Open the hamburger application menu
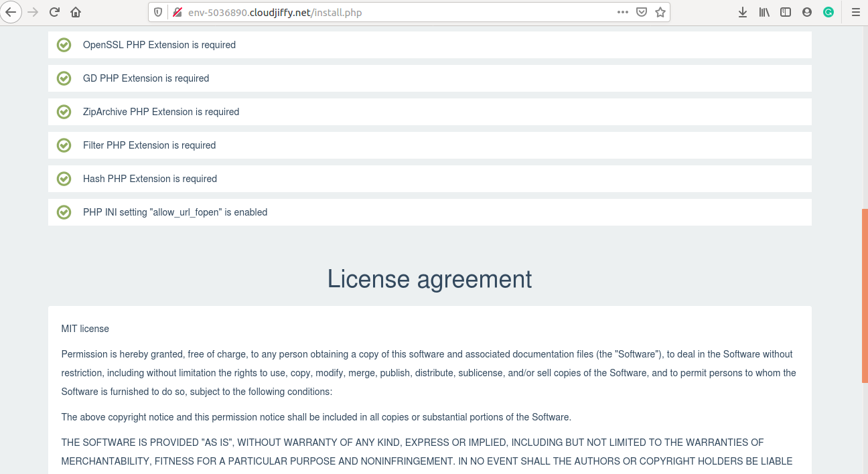The image size is (868, 474). tap(855, 12)
